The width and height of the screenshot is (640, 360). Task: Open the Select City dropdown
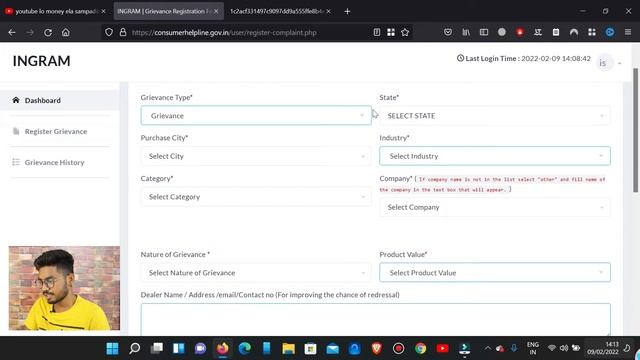tap(256, 156)
